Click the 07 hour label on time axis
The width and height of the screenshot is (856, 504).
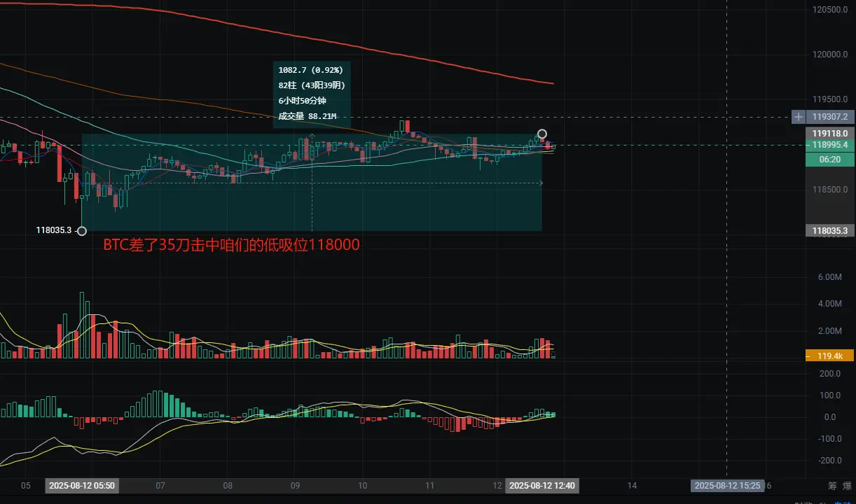pyautogui.click(x=160, y=485)
